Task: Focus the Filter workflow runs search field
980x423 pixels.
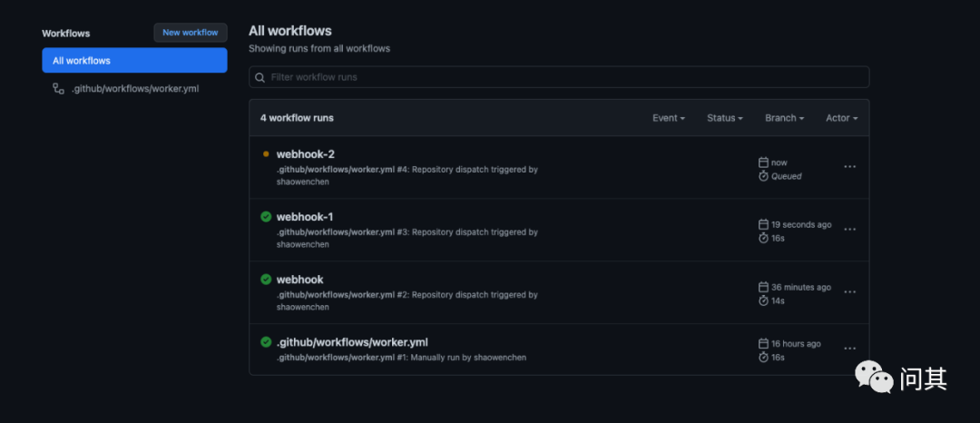Action: click(563, 77)
